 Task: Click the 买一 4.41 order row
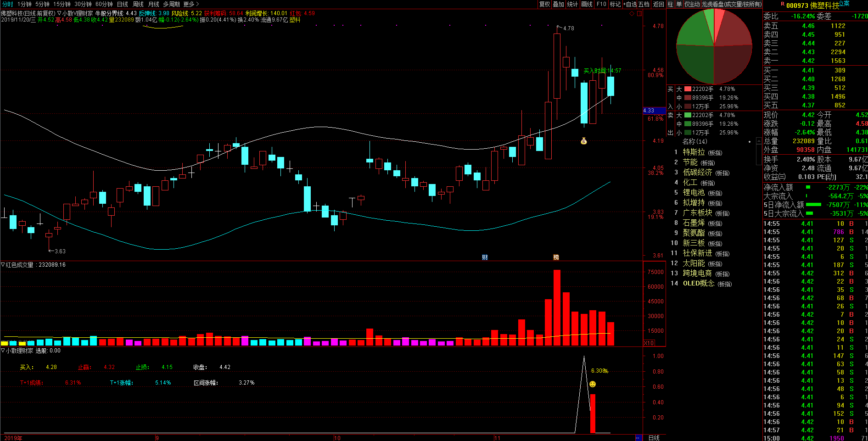[815, 70]
